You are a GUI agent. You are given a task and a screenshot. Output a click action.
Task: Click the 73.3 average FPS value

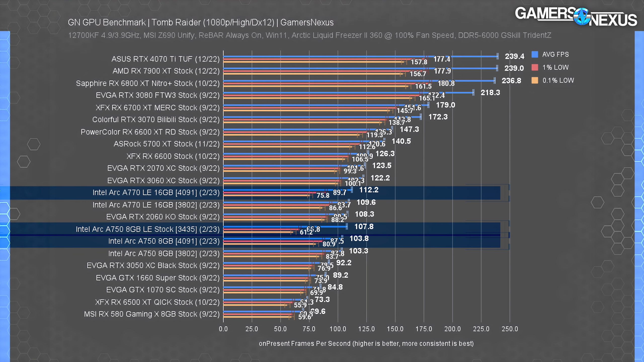322,300
